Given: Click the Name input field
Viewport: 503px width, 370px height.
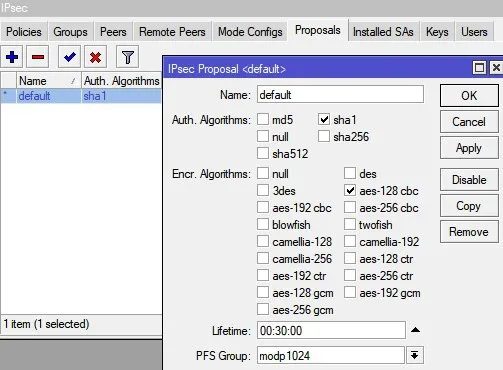Looking at the screenshot, I should point(340,95).
